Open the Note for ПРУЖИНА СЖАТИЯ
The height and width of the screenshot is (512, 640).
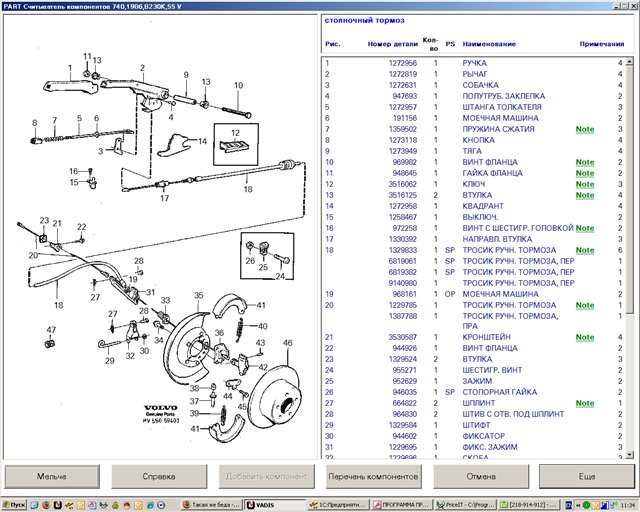tap(584, 129)
